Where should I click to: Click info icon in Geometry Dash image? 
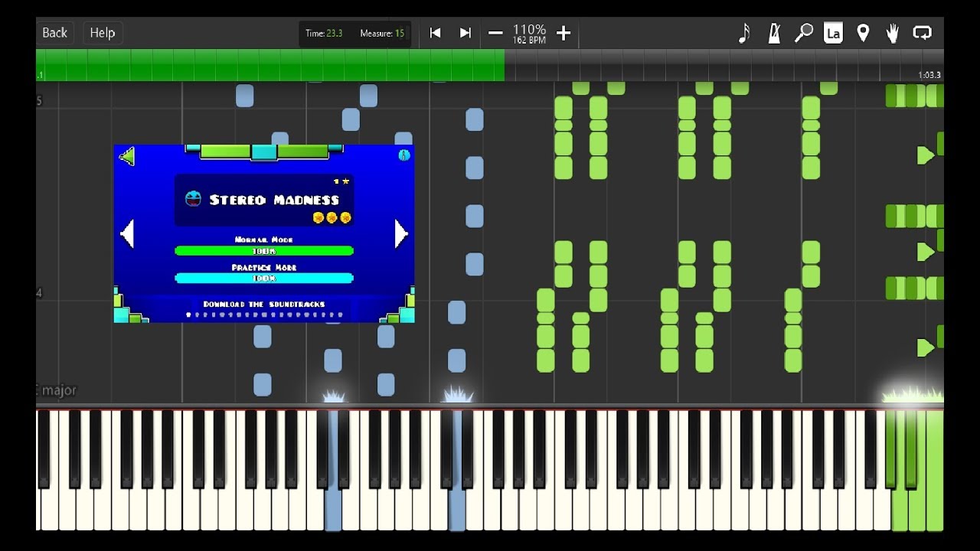[404, 155]
